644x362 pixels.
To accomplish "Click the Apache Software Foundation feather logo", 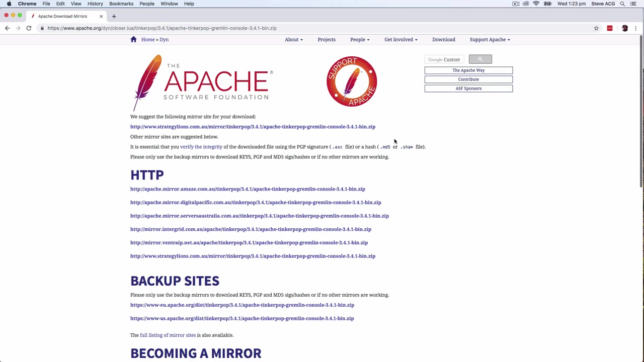I will pos(202,82).
